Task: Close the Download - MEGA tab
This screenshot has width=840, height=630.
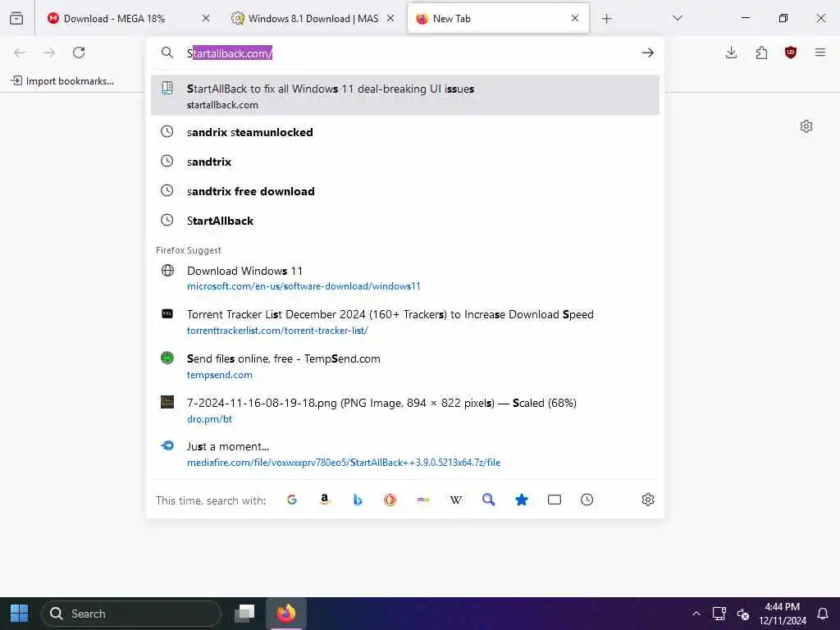Action: click(206, 18)
